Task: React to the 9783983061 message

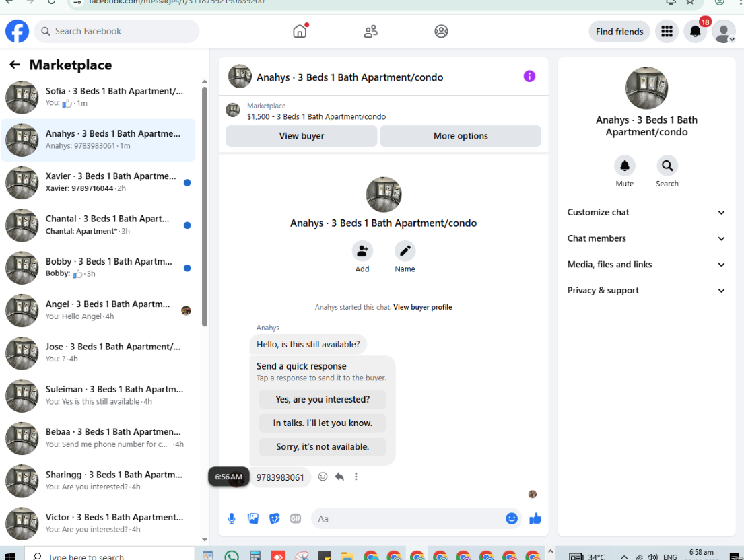Action: pyautogui.click(x=323, y=477)
